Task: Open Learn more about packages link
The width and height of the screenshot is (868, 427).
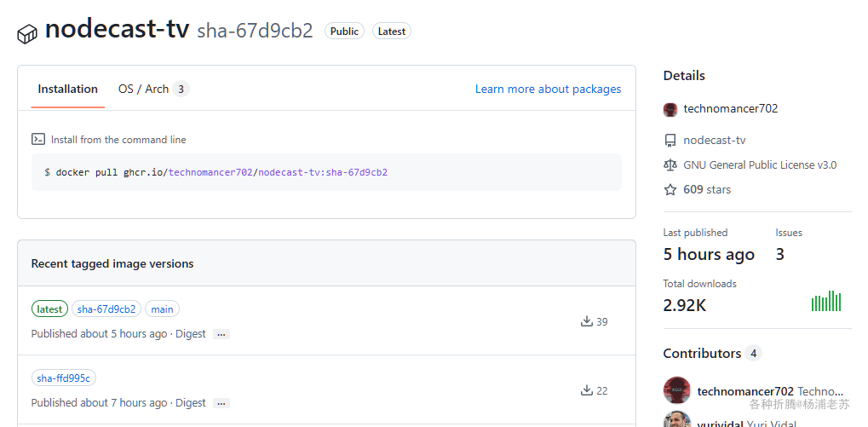Action: click(x=548, y=89)
